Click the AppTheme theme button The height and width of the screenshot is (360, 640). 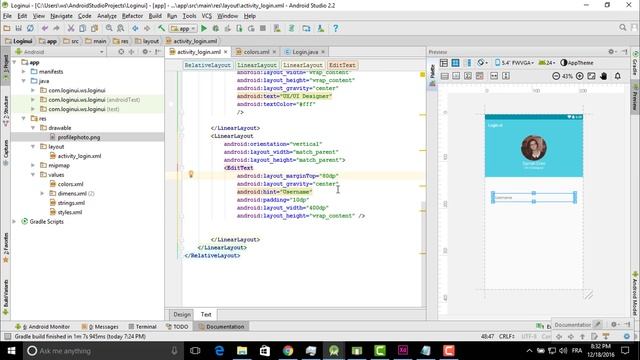point(577,63)
